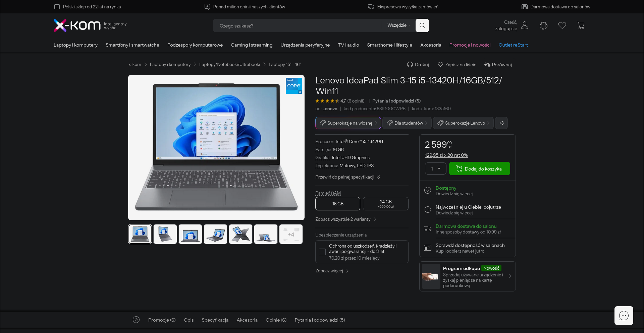Open the chat bubble widget
The image size is (644, 333).
point(624,316)
